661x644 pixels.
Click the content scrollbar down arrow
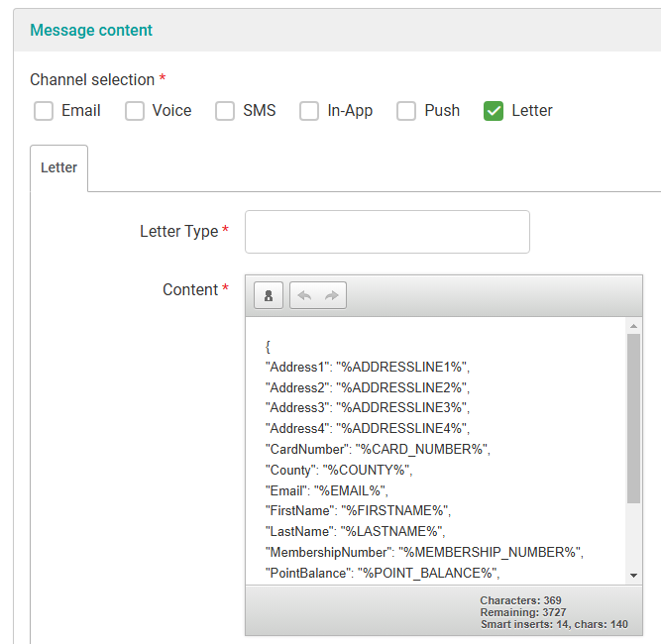pyautogui.click(x=633, y=575)
